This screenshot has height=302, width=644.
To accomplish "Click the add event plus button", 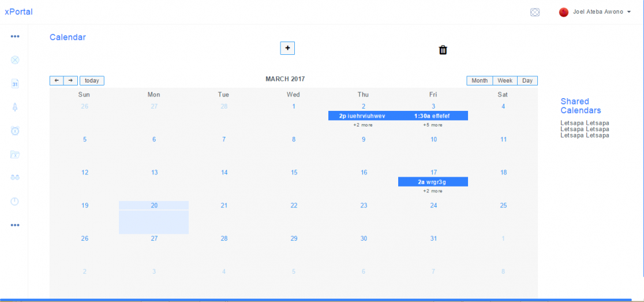I will pyautogui.click(x=287, y=49).
